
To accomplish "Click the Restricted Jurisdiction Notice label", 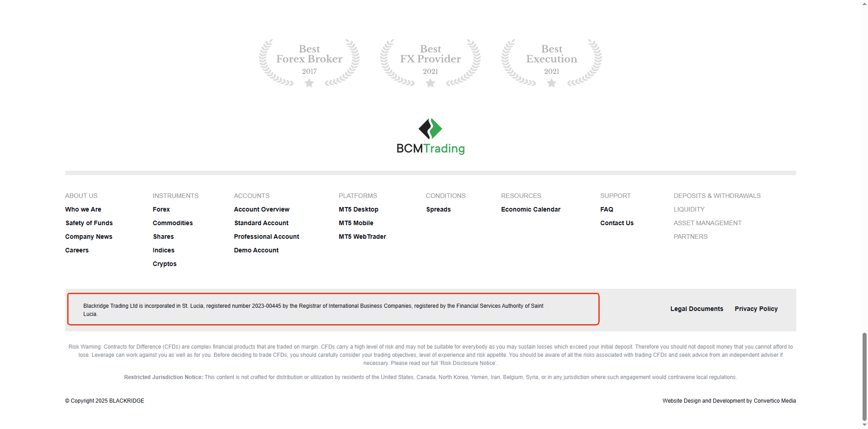I will [163, 377].
